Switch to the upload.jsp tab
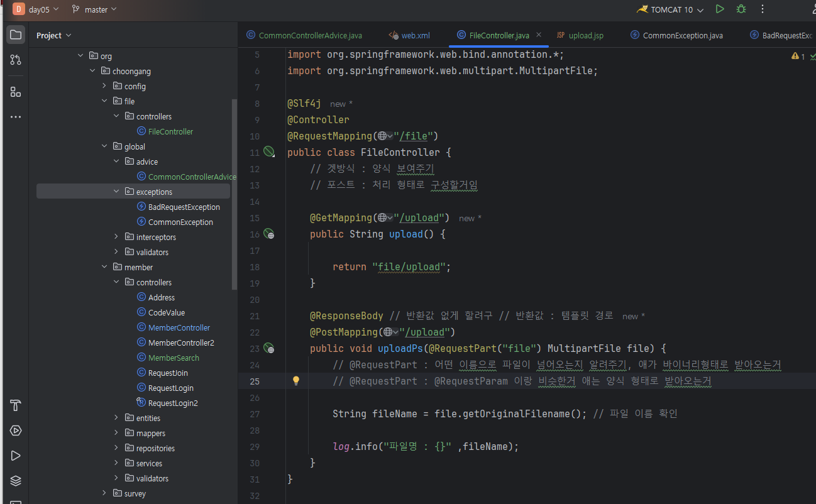 [580, 35]
